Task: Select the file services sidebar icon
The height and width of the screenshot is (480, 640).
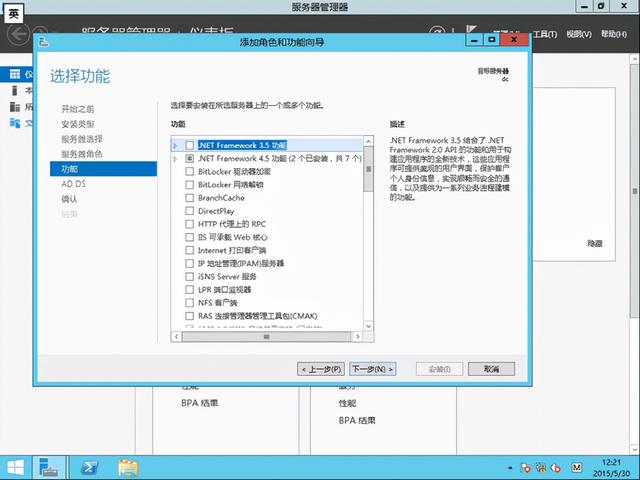Action: [15, 123]
